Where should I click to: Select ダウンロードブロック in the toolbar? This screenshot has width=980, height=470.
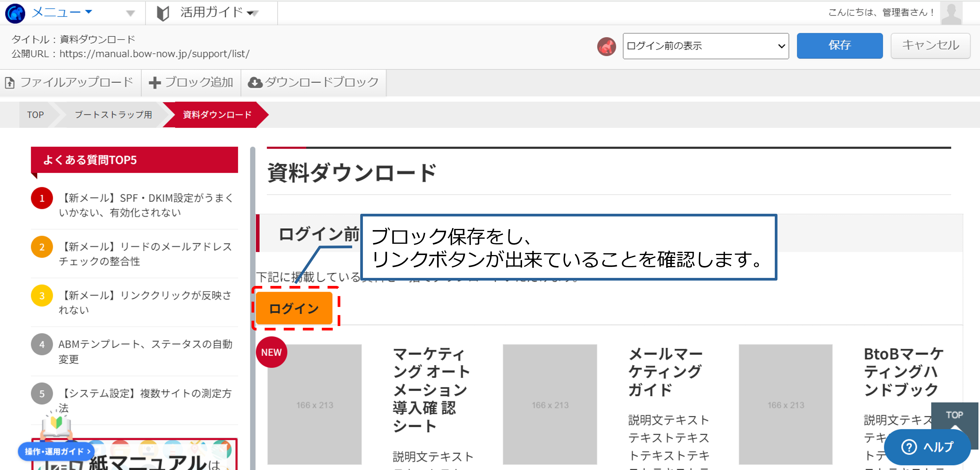tap(314, 83)
